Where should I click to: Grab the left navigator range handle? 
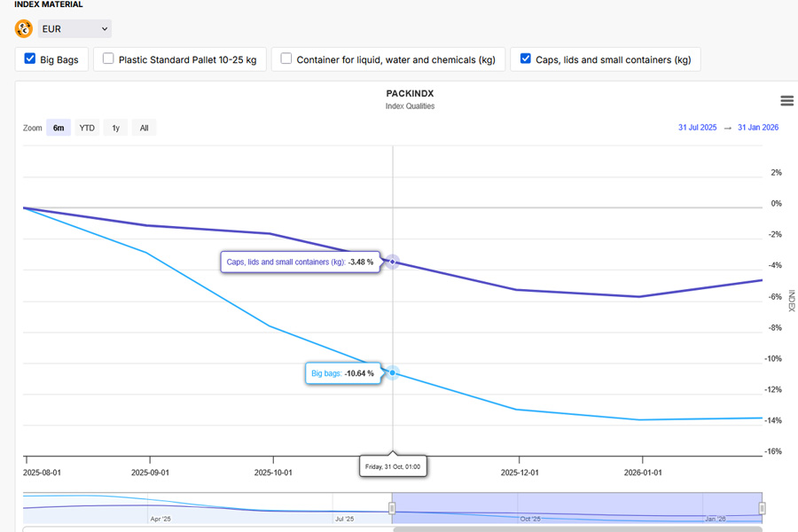coord(392,508)
